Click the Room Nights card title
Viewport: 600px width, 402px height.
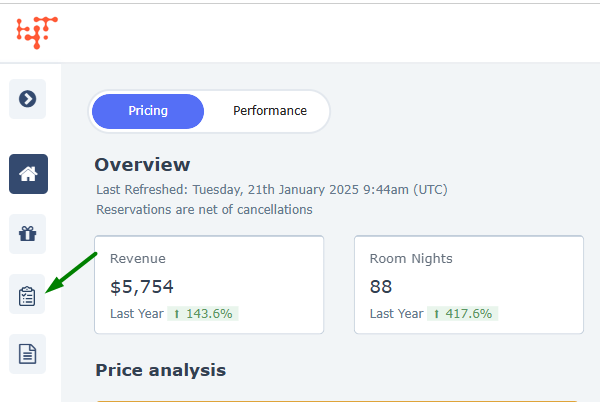click(411, 258)
